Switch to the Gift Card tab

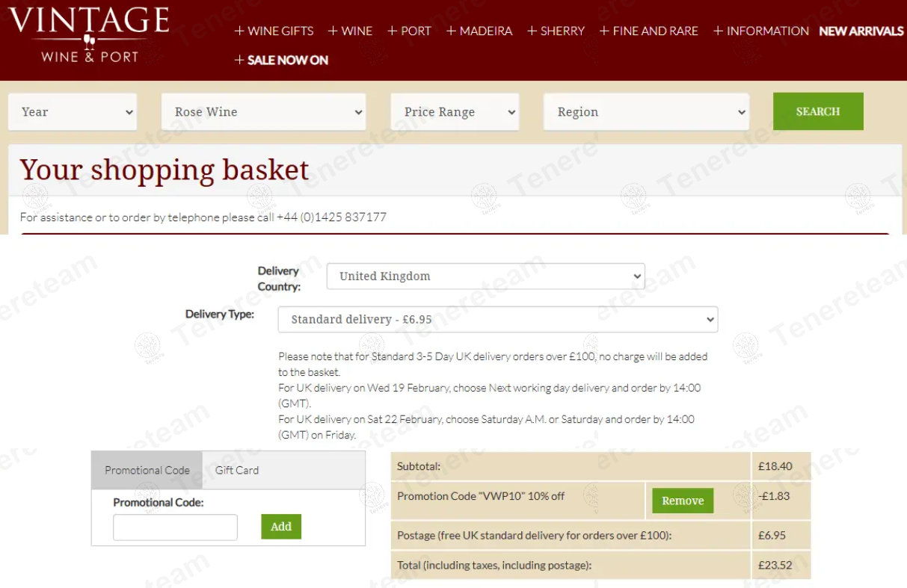pos(237,470)
